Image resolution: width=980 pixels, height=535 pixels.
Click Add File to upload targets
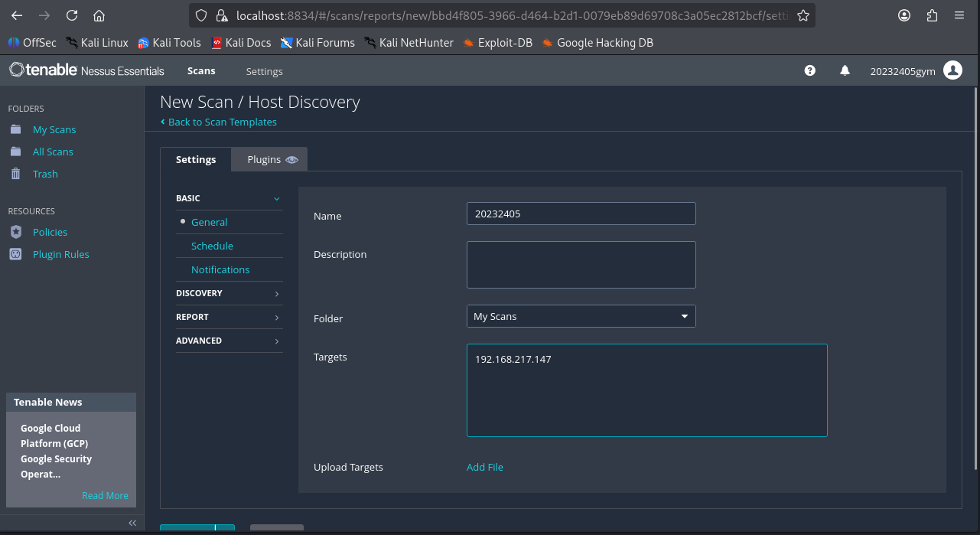pos(485,467)
